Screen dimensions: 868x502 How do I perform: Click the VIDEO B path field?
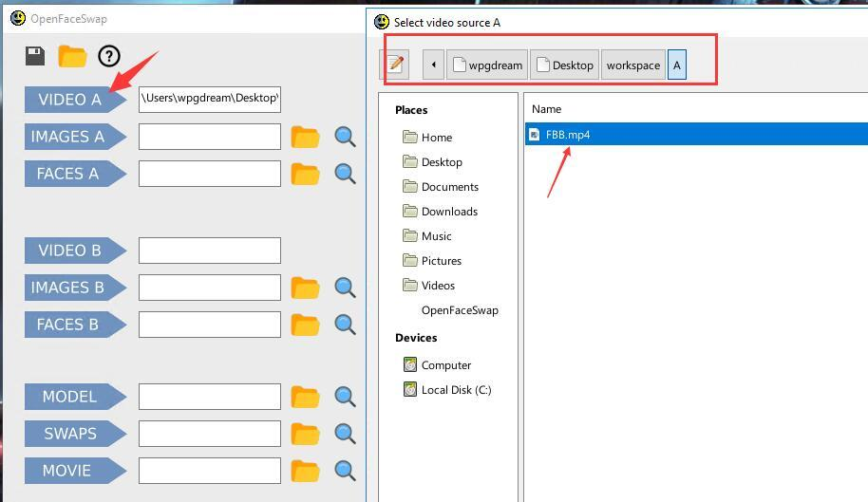[210, 251]
